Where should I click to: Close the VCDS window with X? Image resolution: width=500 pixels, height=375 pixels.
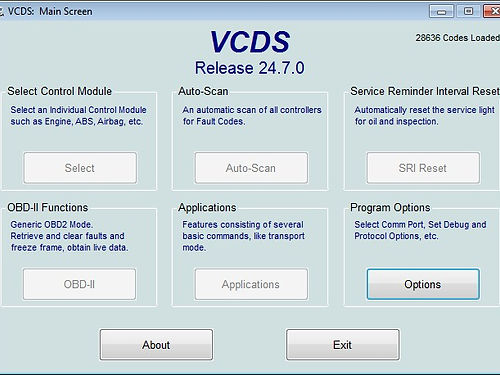492,11
